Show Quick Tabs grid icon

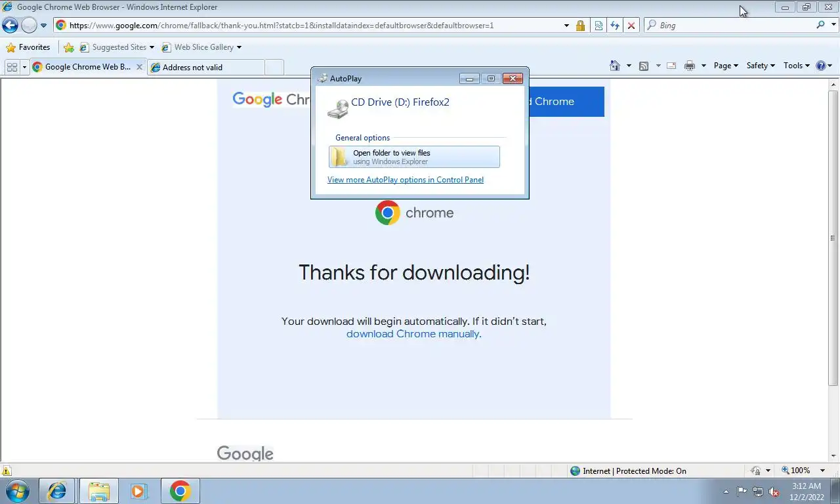click(x=12, y=67)
